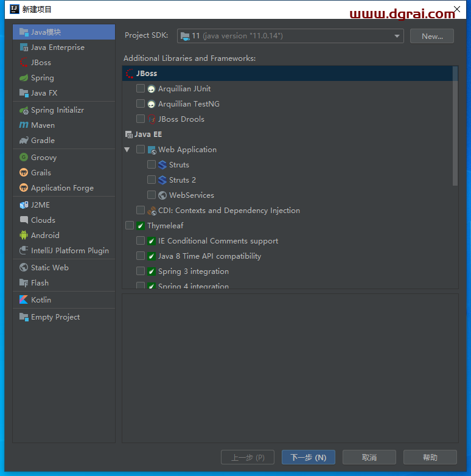Click the Clouds speech bubble icon

pos(24,220)
